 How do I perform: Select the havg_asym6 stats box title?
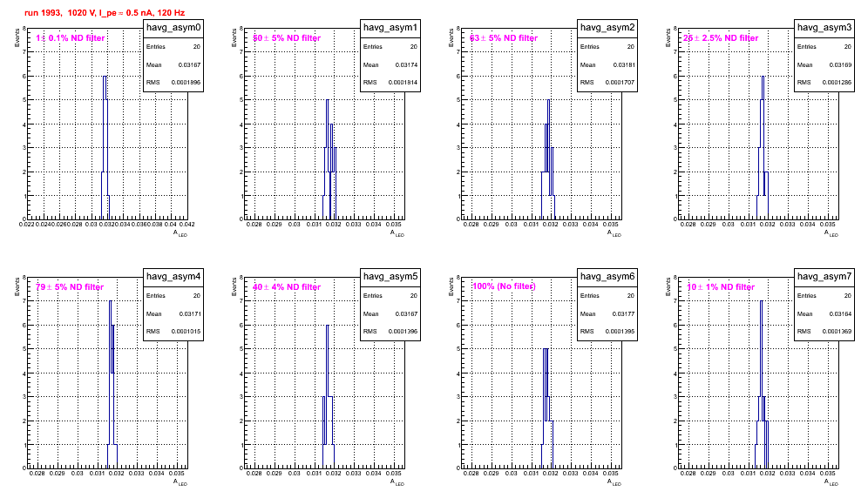(607, 276)
